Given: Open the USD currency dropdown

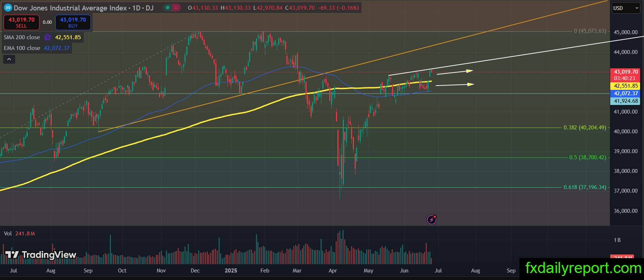Looking at the screenshot, I should pos(626,8).
